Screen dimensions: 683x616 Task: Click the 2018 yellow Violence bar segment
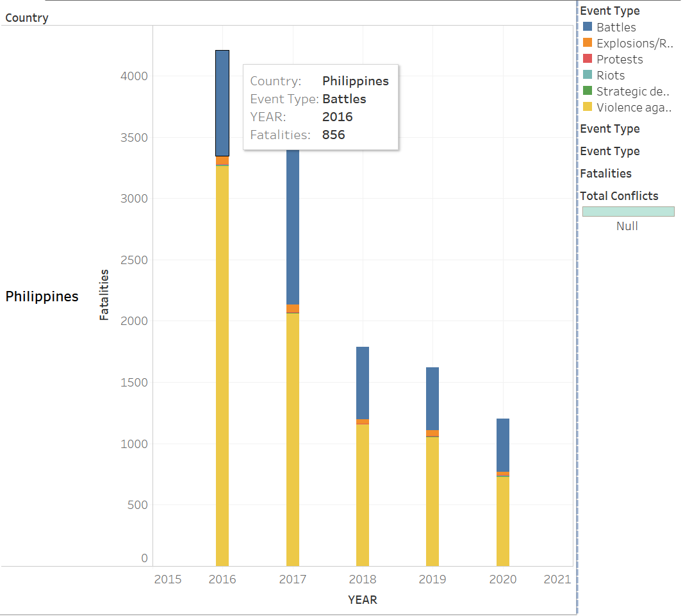coord(363,494)
